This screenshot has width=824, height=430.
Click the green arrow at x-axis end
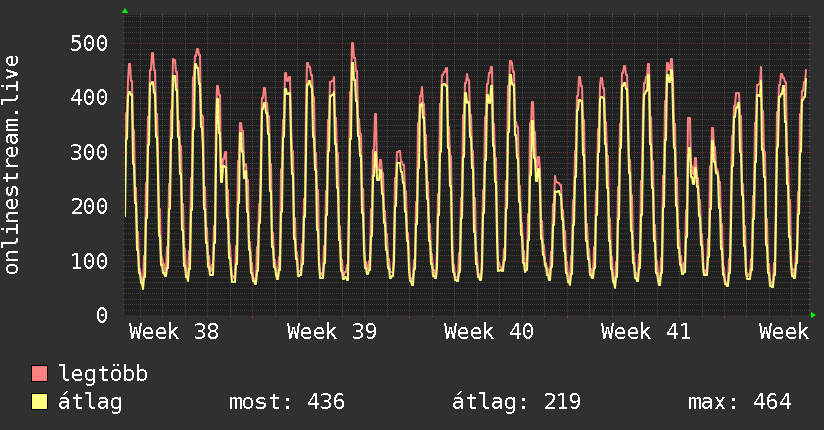coord(813,315)
